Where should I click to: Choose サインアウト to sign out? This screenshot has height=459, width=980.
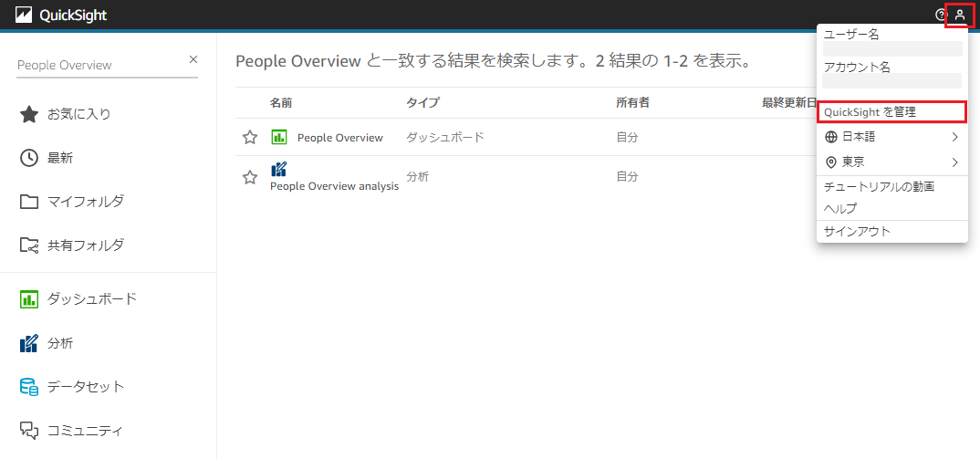[x=857, y=232]
